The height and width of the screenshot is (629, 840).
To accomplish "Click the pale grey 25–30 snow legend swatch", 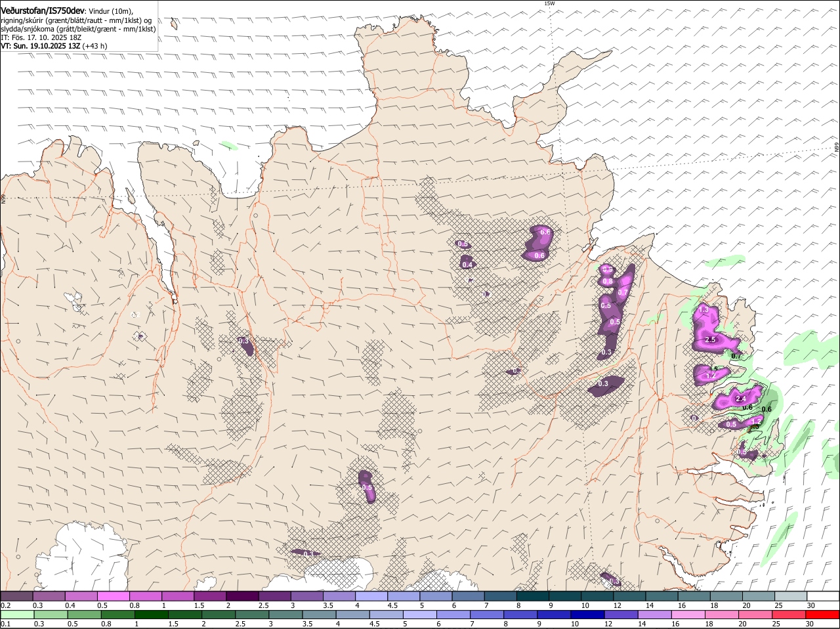I will click(791, 596).
